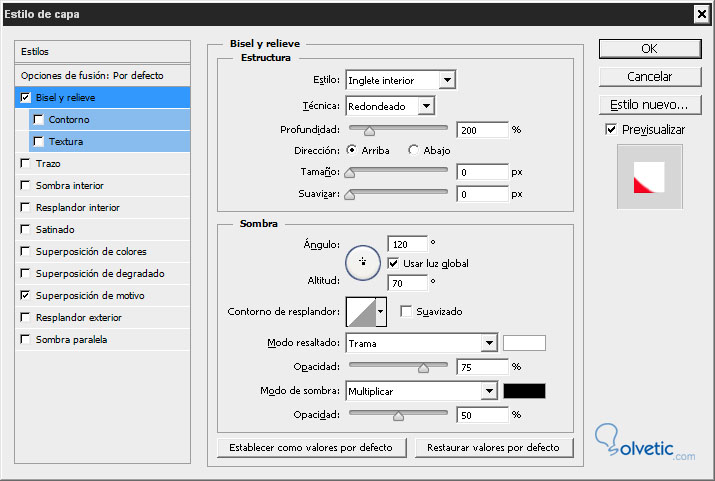
Task: Enable Superposición de degradado checkbox
Action: click(x=26, y=273)
